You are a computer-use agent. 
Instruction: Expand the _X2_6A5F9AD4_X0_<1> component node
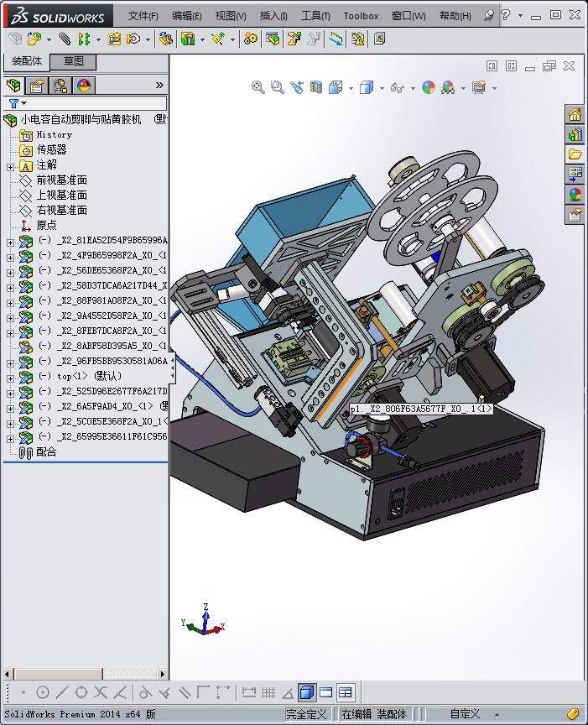(10, 409)
